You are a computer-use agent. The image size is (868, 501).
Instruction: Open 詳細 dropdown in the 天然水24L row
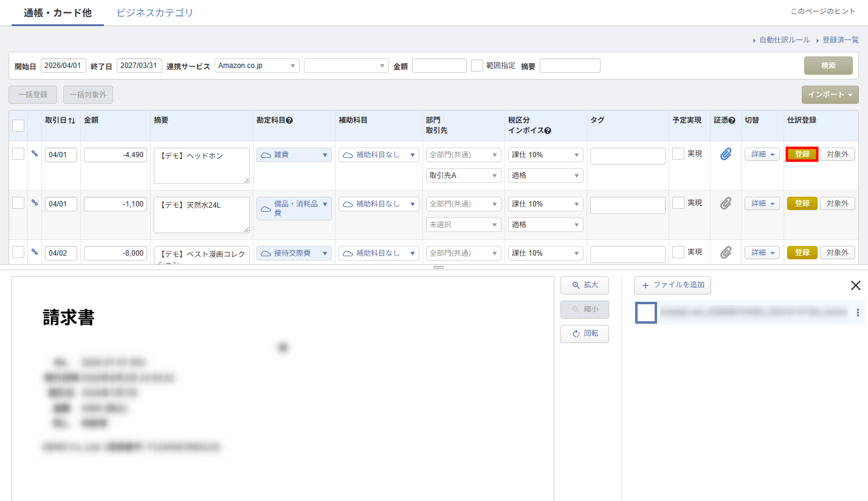click(762, 203)
